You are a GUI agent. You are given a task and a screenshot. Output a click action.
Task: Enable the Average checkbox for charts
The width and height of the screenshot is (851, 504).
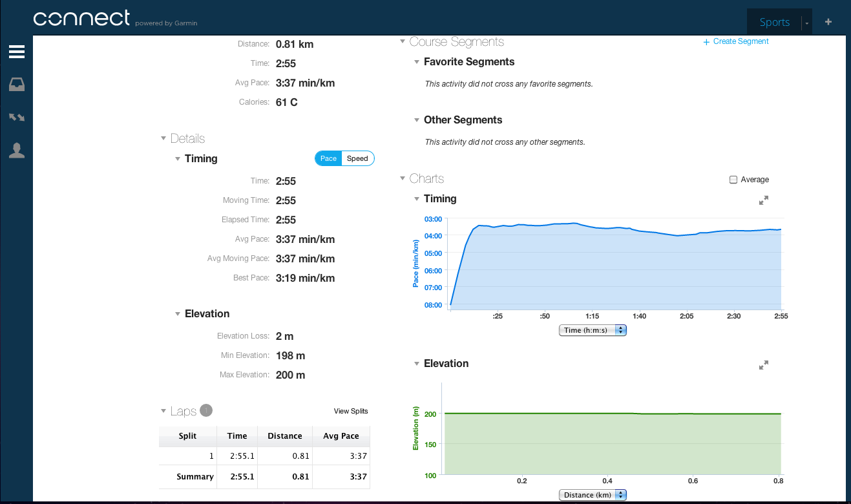pyautogui.click(x=733, y=180)
